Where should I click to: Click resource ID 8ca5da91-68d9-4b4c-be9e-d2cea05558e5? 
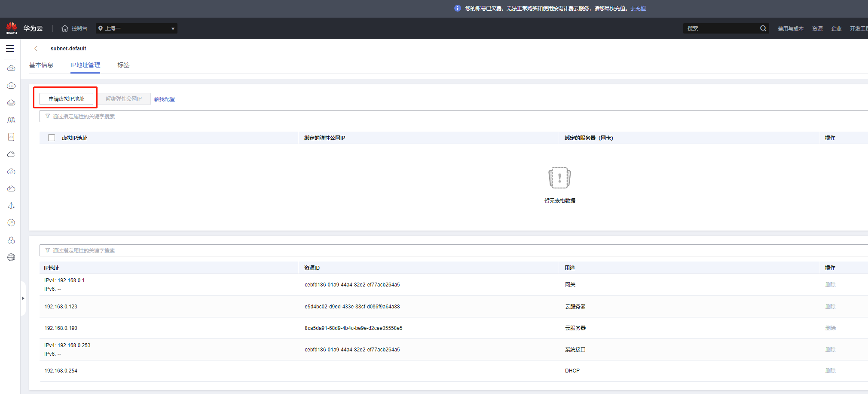(x=354, y=328)
